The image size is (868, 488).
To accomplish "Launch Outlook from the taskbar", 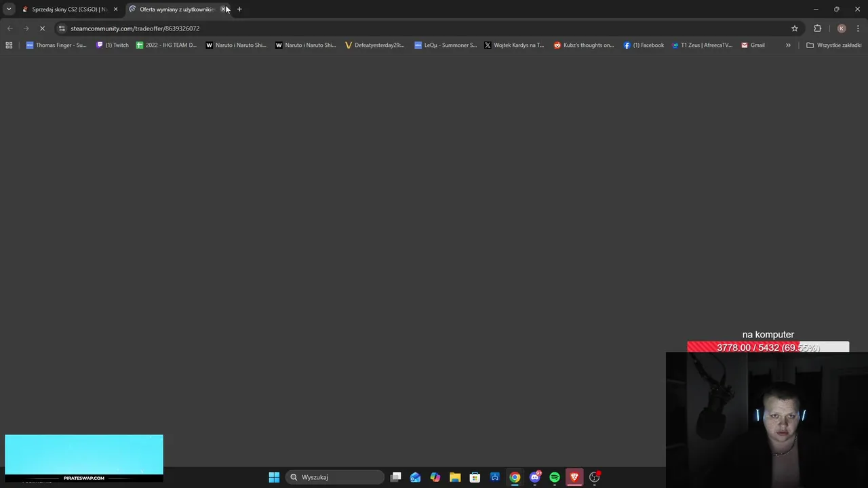I will [416, 477].
